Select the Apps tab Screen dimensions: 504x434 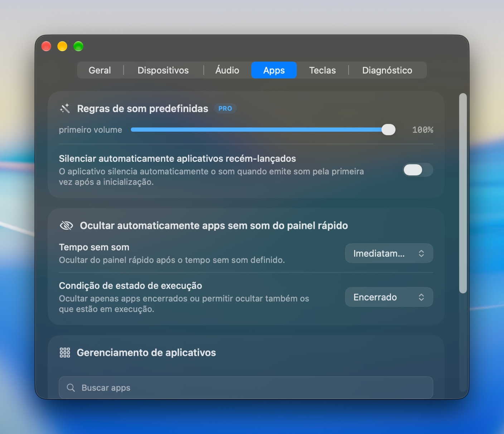[274, 70]
